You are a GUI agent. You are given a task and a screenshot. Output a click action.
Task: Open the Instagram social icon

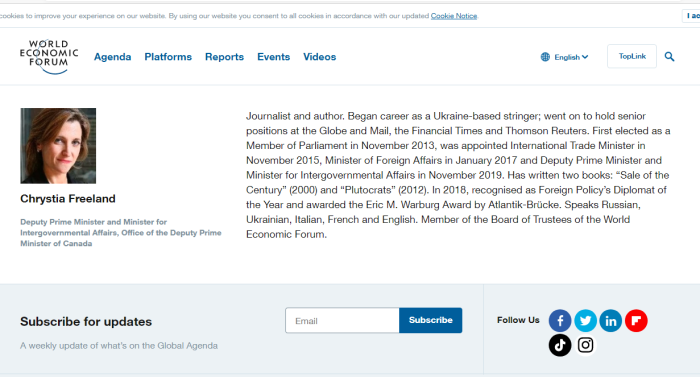(585, 345)
